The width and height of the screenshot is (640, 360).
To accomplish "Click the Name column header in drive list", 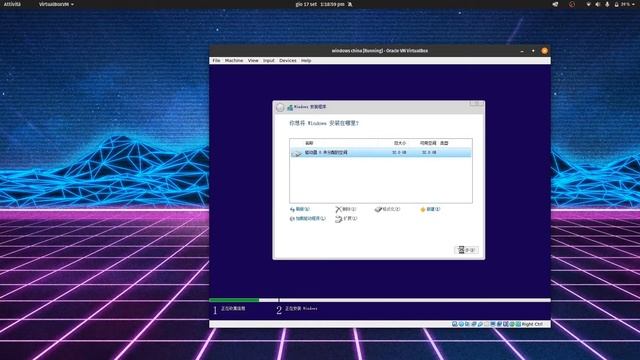I will coord(309,143).
